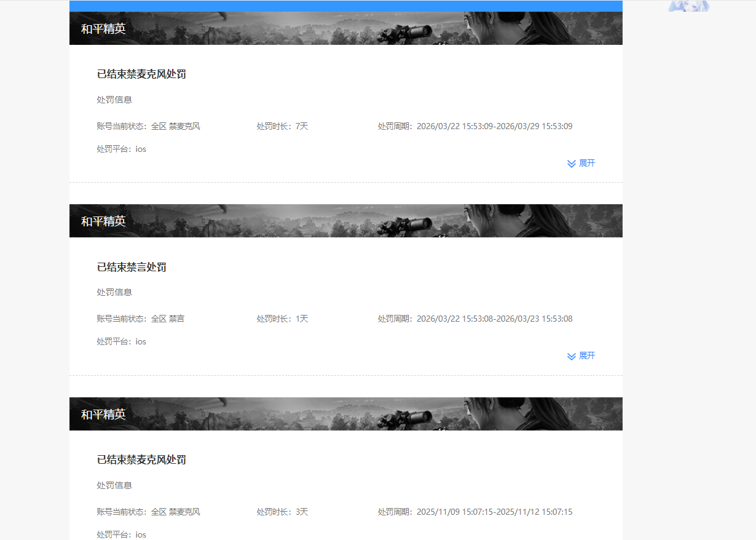The height and width of the screenshot is (540, 756).
Task: Click 处罚平台：ios in the 7天 record
Action: 121,149
